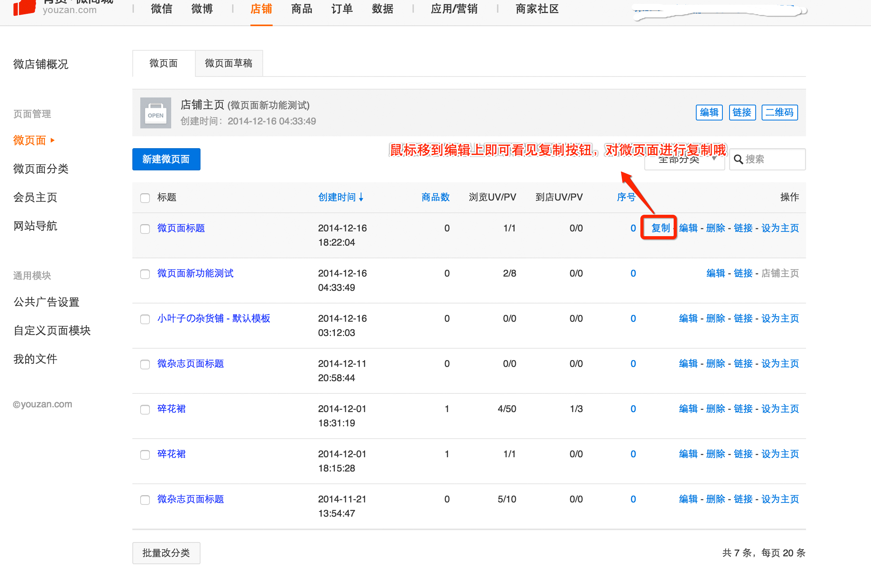Screen dimensions: 871x588
Task: Click 设为主页 in 2014-11-21 微杂志页面标题 row
Action: (780, 499)
